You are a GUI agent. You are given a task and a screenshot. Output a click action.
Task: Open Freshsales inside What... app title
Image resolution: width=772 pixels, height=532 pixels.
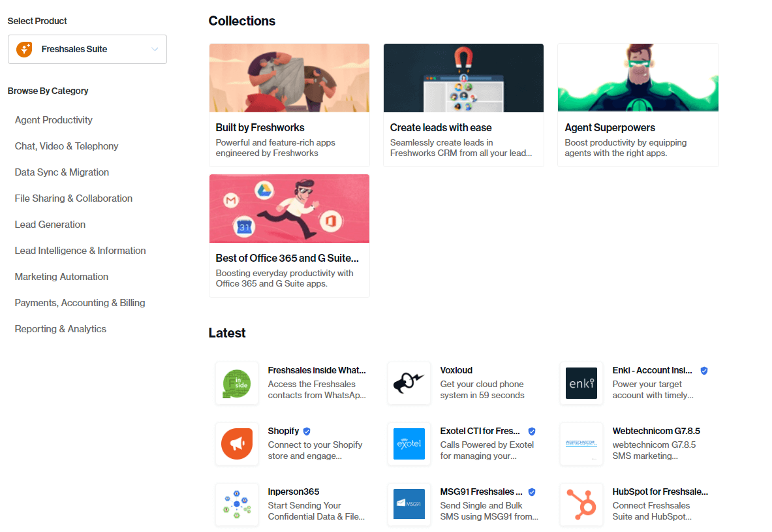click(x=317, y=370)
